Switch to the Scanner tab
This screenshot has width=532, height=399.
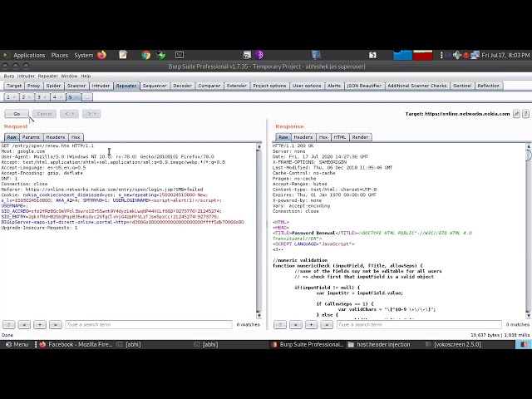pyautogui.click(x=76, y=86)
